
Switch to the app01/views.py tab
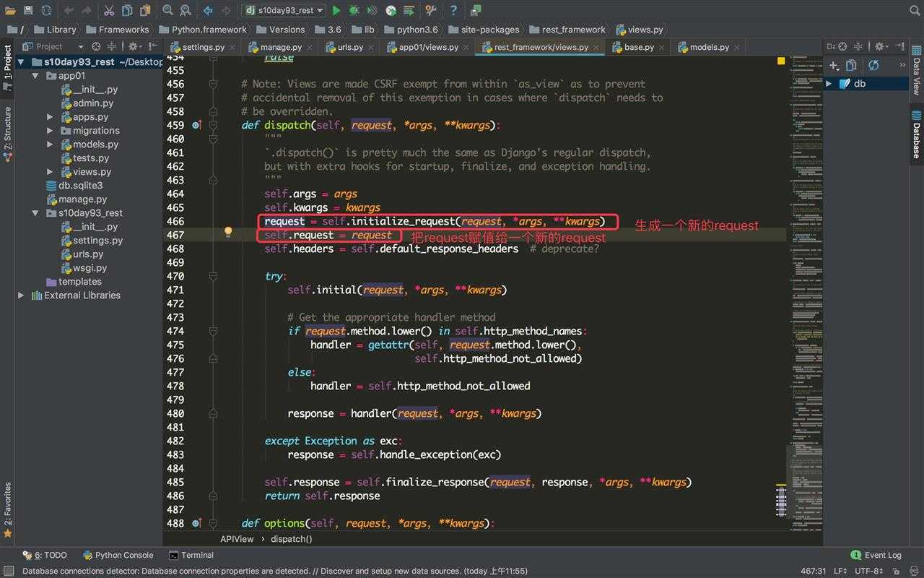pos(427,47)
